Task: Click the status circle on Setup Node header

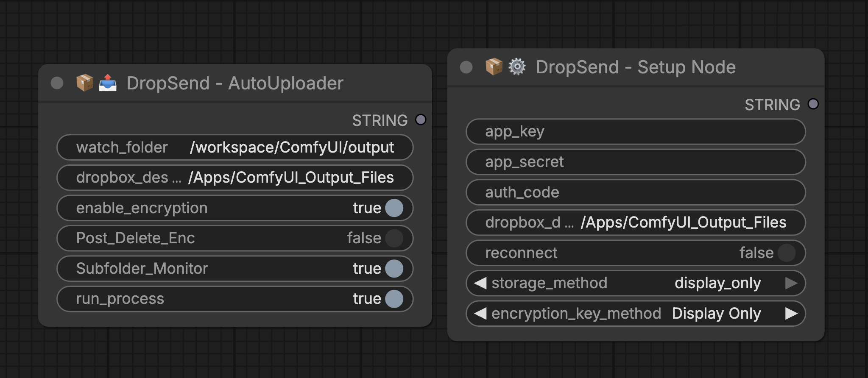Action: click(466, 67)
